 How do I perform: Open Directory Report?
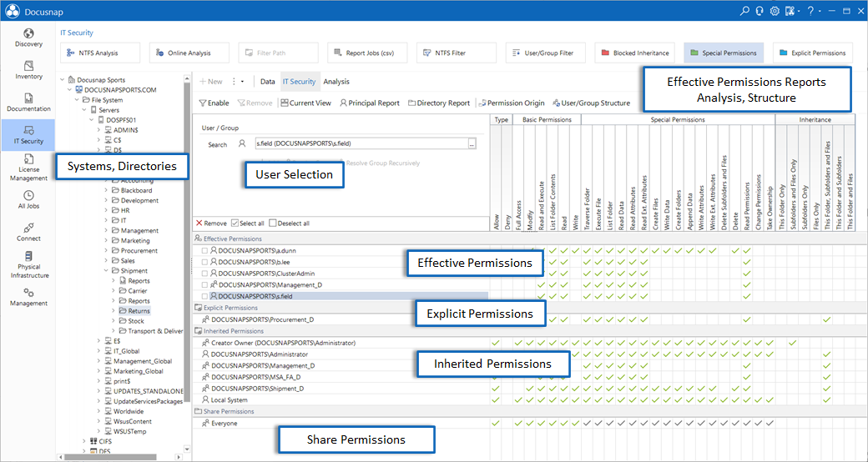click(439, 103)
